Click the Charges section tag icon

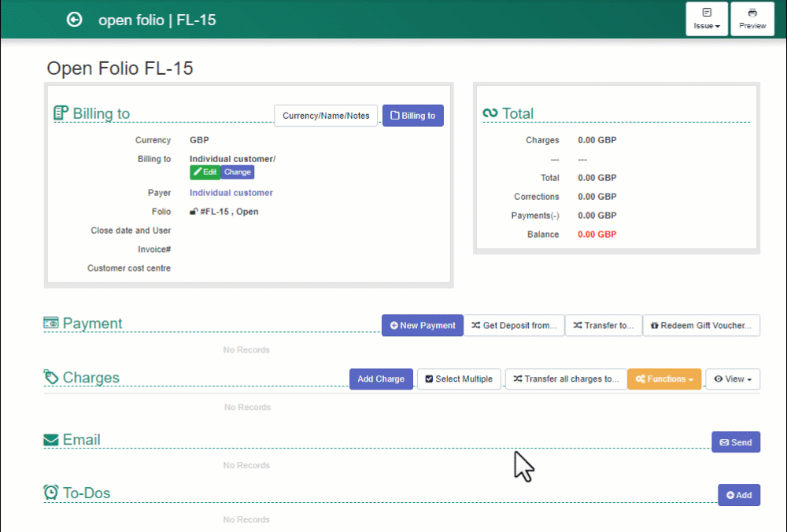(x=50, y=376)
